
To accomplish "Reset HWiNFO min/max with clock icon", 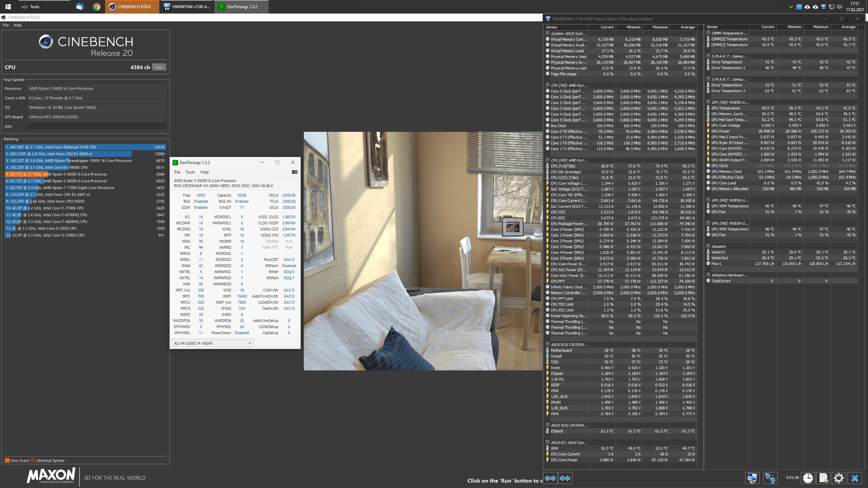I will click(x=808, y=478).
